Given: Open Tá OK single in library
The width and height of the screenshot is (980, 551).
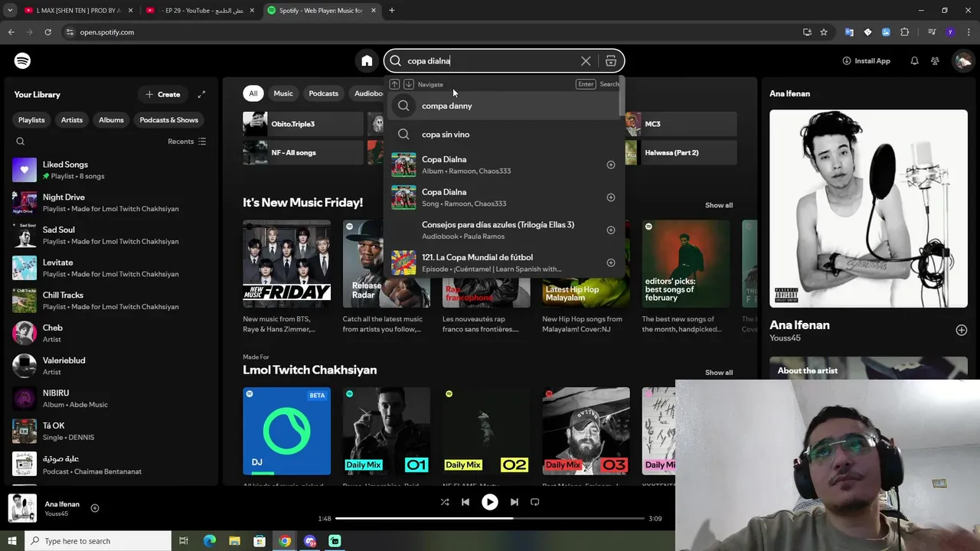Looking at the screenshot, I should 111,431.
